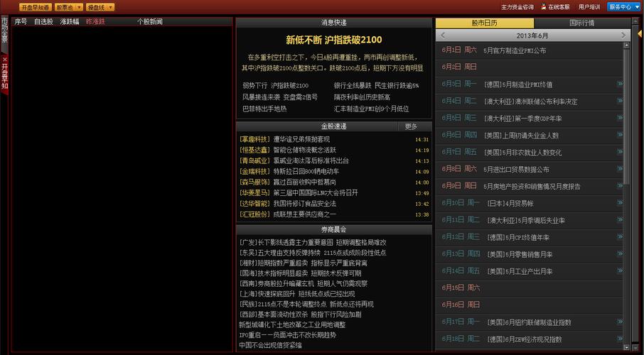The height and width of the screenshot is (355, 644).
Task: Select the 昨涨跌 column header
Action: tap(95, 21)
